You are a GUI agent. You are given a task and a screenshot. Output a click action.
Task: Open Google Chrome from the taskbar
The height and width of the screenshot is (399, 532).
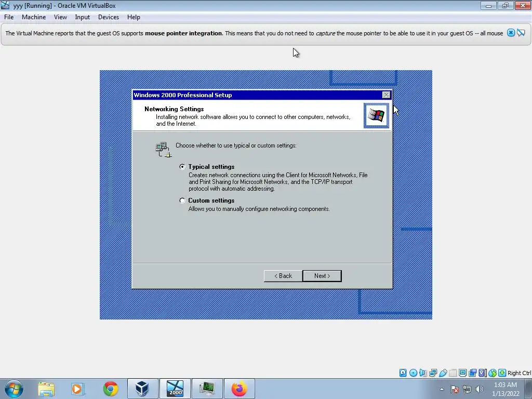coord(111,389)
